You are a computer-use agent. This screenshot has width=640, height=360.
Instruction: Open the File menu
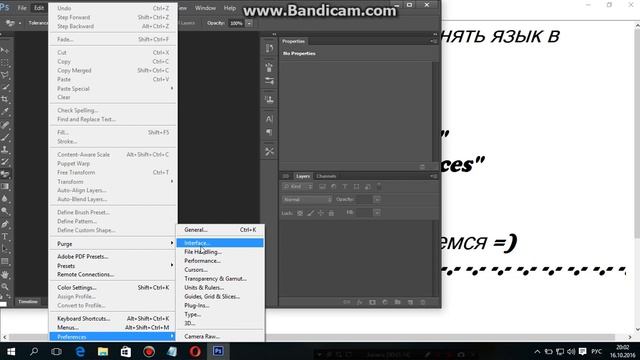pyautogui.click(x=22, y=8)
